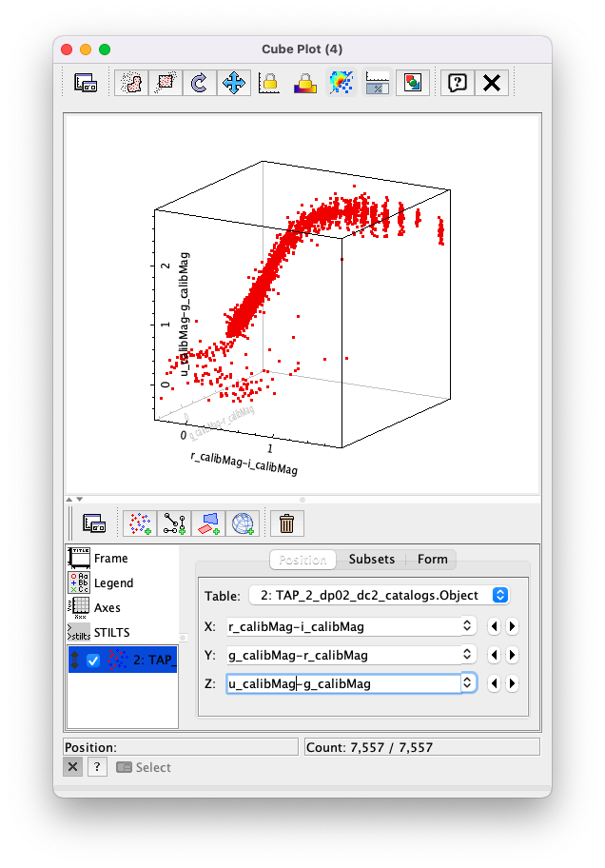Click the r_calibMag-i_calibMag axis label in plot
Screen dimensions: 605x868
click(x=244, y=464)
